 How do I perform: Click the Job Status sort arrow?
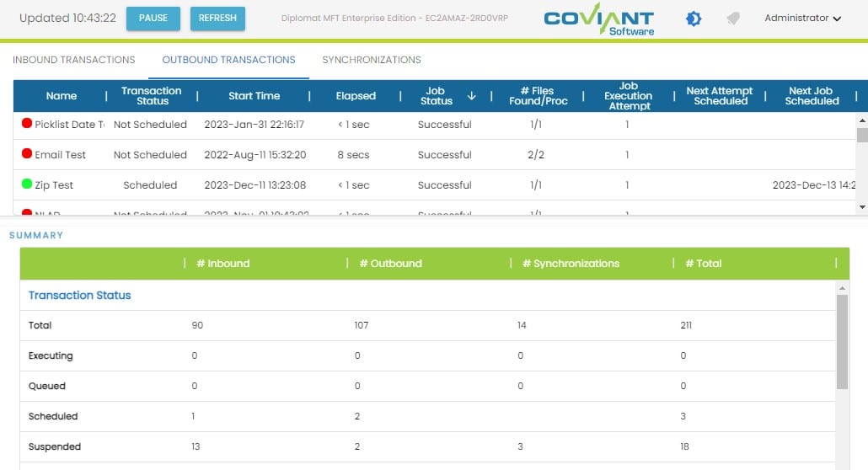[x=472, y=96]
